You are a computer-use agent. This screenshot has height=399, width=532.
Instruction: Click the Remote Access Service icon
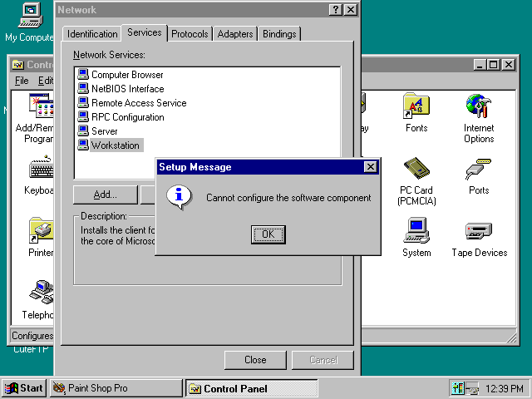click(x=83, y=102)
